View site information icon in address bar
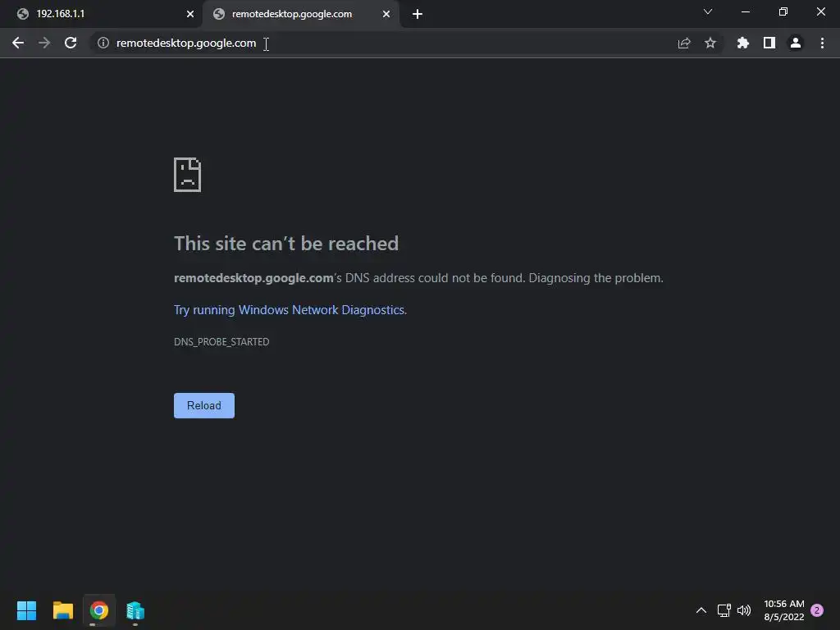Screen dimensions: 840x630 pos(103,43)
